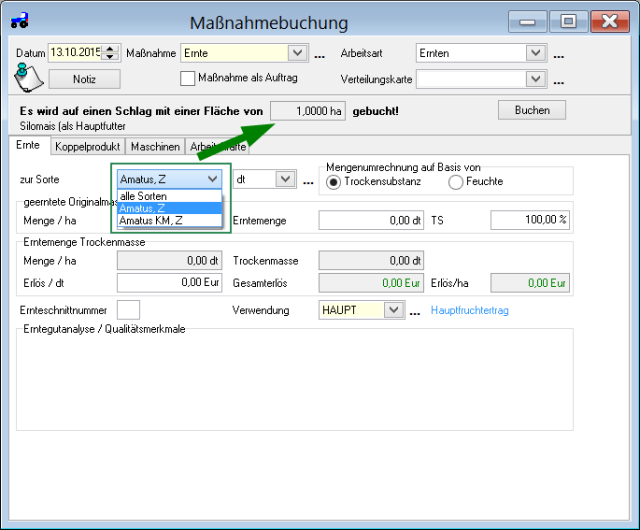Choose 'Amatus KM, Z' from the Sorte list

point(151,220)
